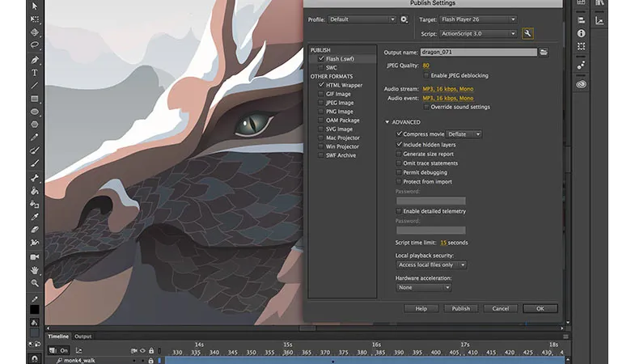Tick the GIF Image format checkbox

tap(321, 94)
